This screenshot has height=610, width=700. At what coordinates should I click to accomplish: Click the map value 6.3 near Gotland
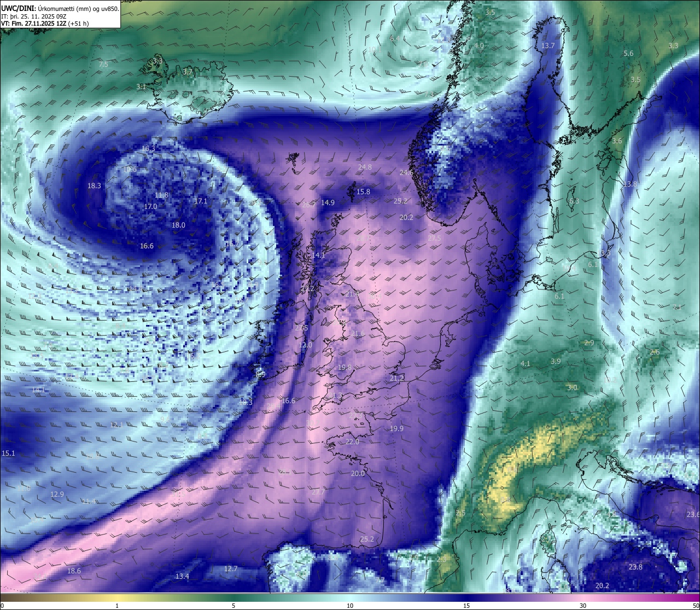click(x=574, y=201)
